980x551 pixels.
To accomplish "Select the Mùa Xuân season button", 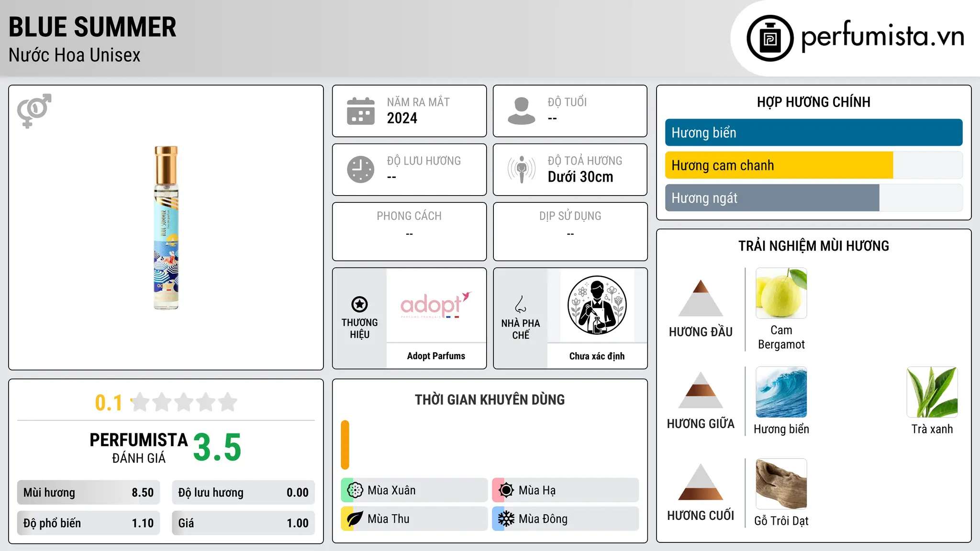I will coord(414,490).
